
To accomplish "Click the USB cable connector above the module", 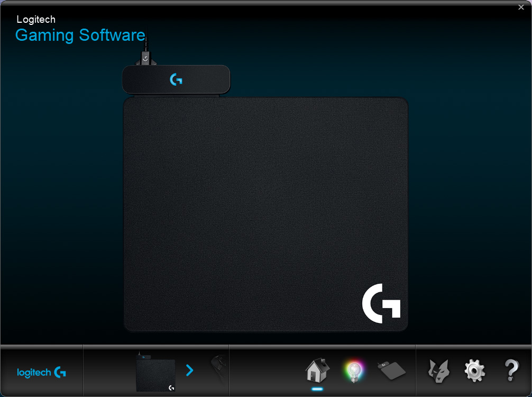I will coord(145,58).
